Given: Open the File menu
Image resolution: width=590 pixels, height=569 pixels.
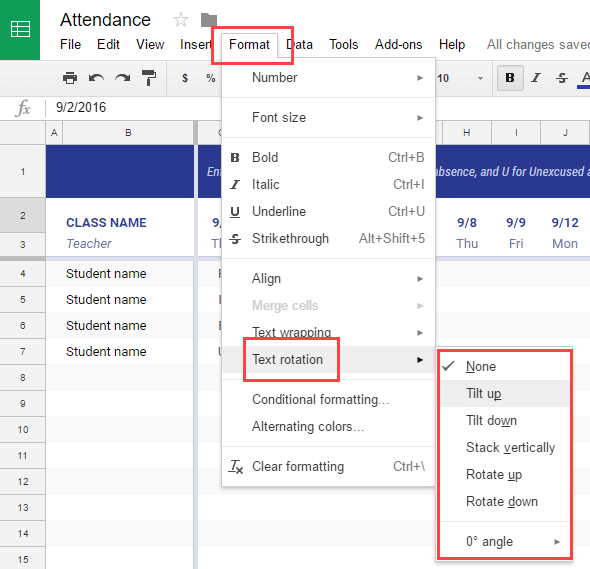Looking at the screenshot, I should point(70,44).
